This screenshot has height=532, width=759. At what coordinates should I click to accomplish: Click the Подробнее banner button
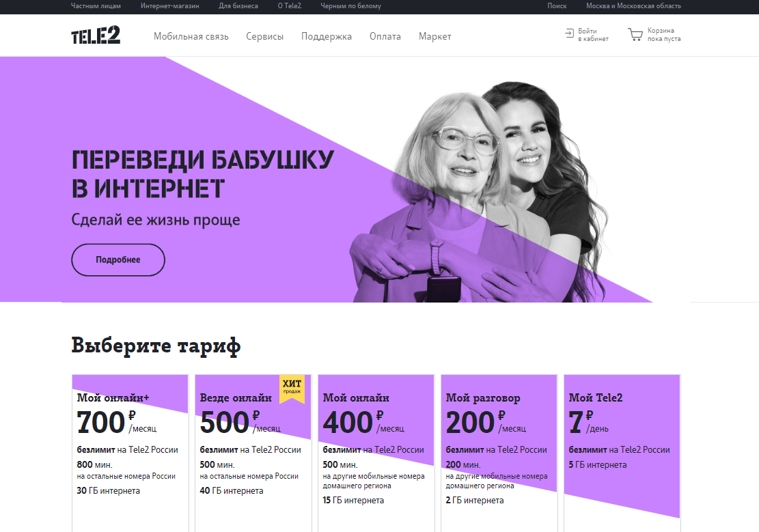coord(118,260)
